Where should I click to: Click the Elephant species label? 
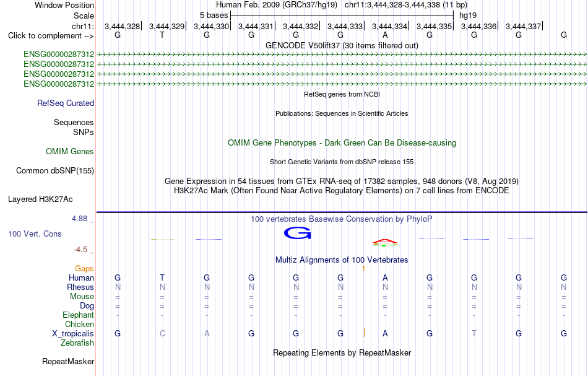(x=79, y=315)
